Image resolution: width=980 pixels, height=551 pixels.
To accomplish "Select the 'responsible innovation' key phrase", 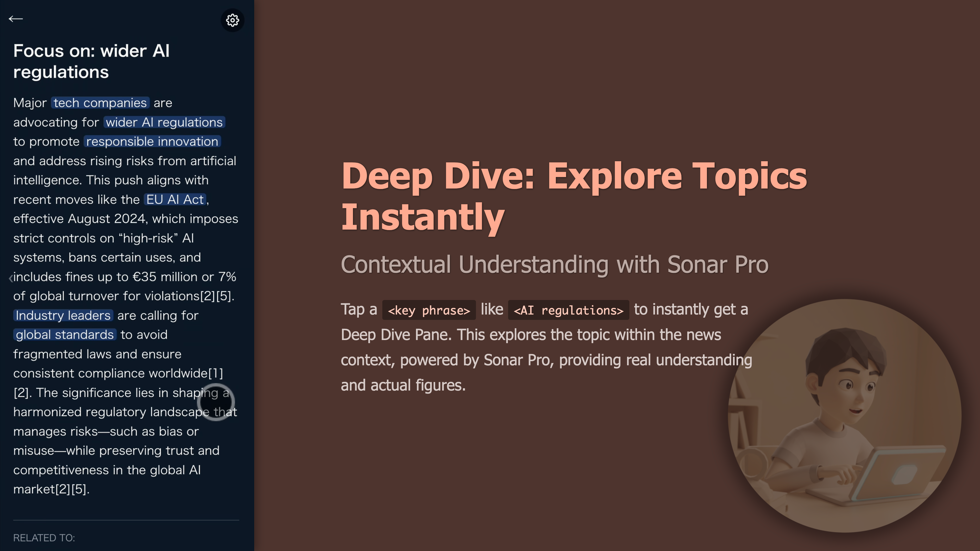I will click(152, 142).
